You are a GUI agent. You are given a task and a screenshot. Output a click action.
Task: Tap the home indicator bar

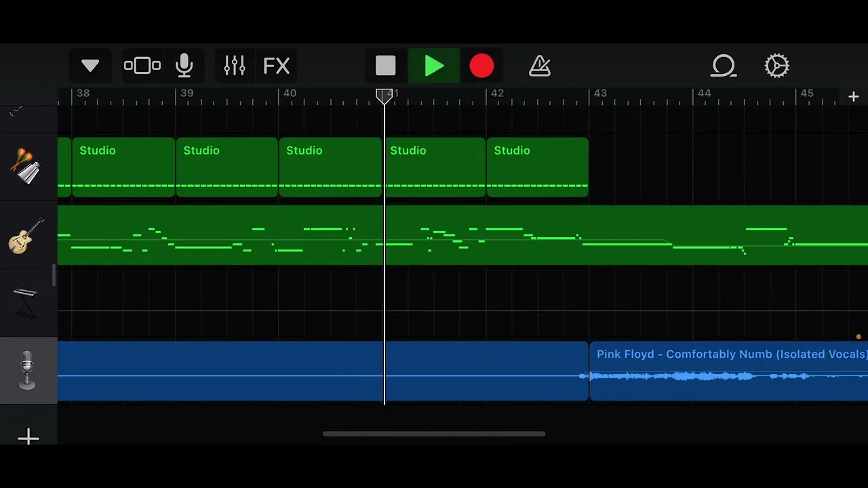[x=434, y=434]
